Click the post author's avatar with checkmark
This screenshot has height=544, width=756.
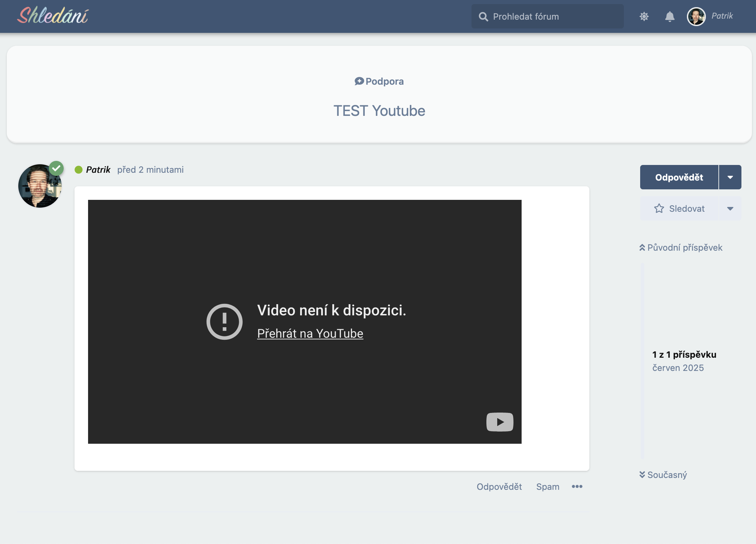(40, 186)
